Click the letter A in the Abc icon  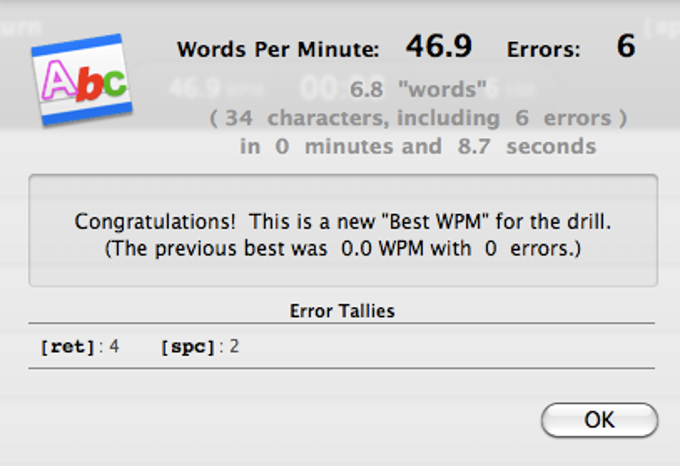[59, 80]
